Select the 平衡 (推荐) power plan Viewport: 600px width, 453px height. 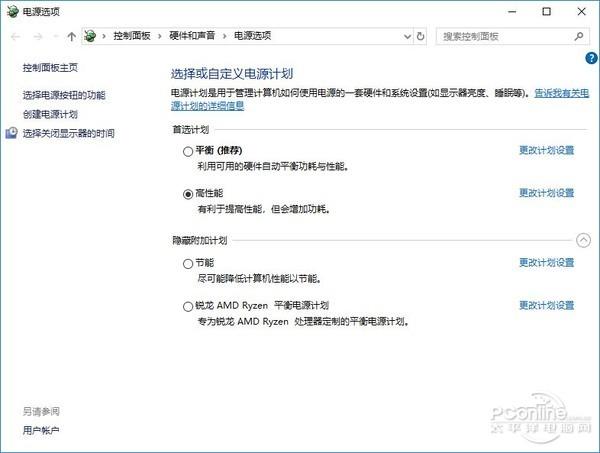(x=188, y=152)
